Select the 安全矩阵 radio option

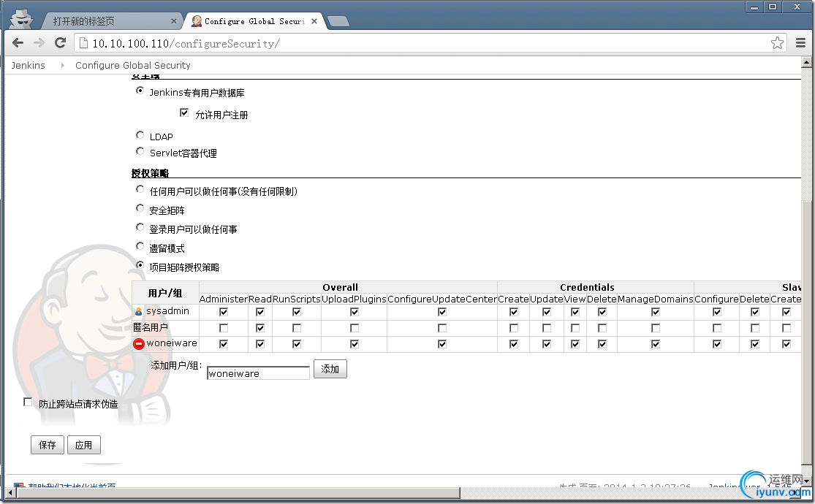click(140, 208)
